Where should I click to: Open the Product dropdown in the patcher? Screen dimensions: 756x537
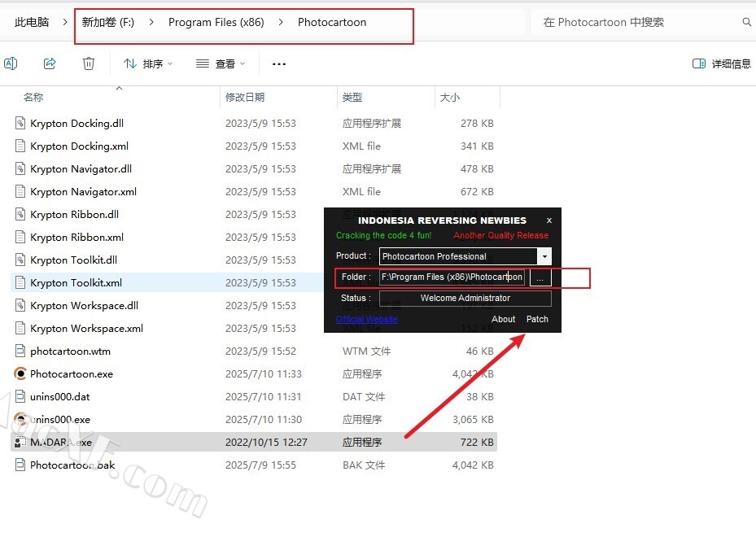coord(544,256)
